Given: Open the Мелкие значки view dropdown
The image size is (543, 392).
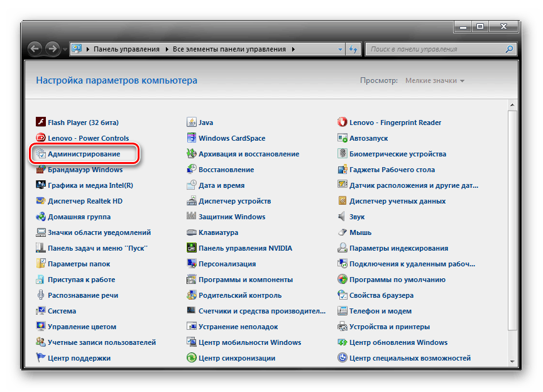Looking at the screenshot, I should point(435,80).
